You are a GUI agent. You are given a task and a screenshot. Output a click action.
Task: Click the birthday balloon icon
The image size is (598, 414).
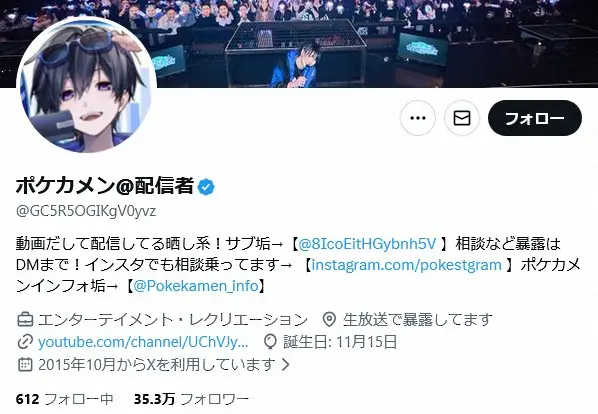[270, 342]
